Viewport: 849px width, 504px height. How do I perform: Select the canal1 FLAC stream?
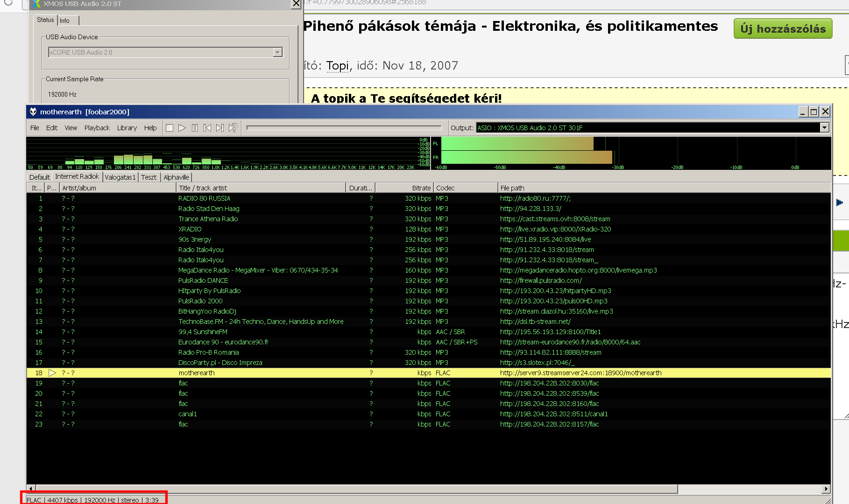[x=428, y=414]
